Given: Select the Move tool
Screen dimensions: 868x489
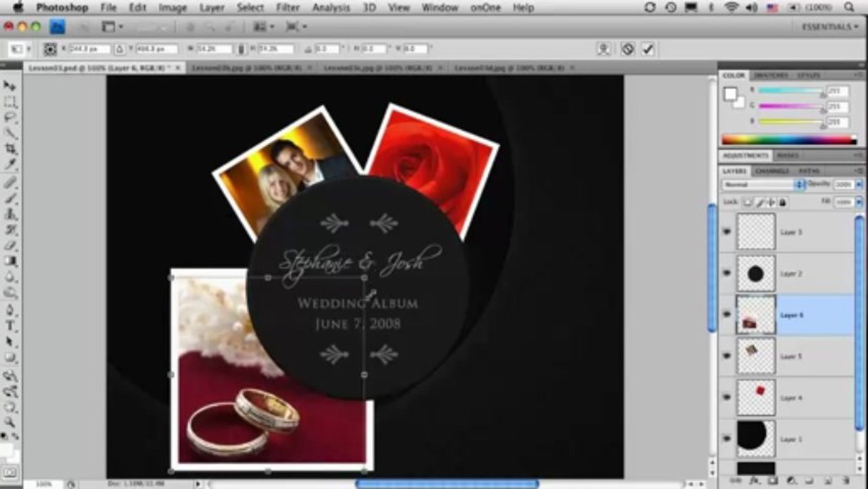Looking at the screenshot, I should 10,86.
